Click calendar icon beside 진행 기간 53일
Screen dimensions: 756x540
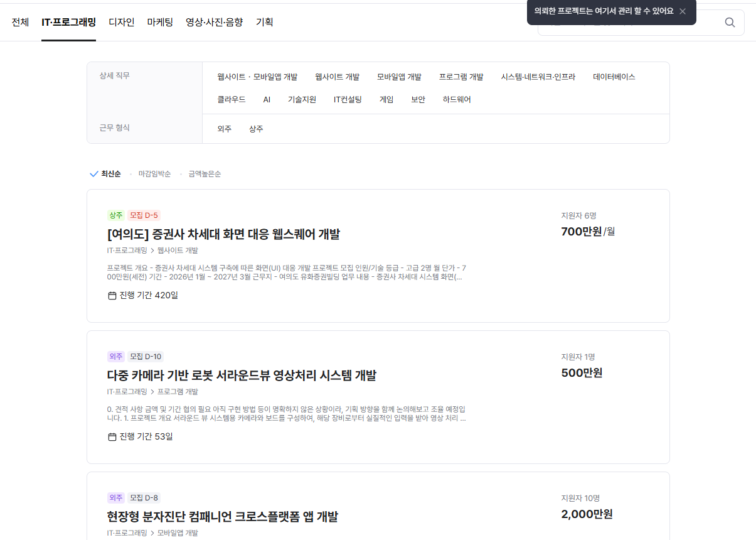[x=112, y=436]
